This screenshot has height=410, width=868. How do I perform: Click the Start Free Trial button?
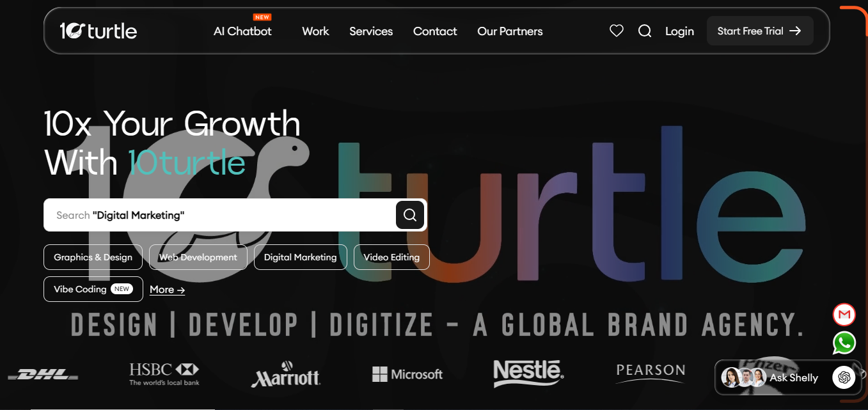pos(760,31)
